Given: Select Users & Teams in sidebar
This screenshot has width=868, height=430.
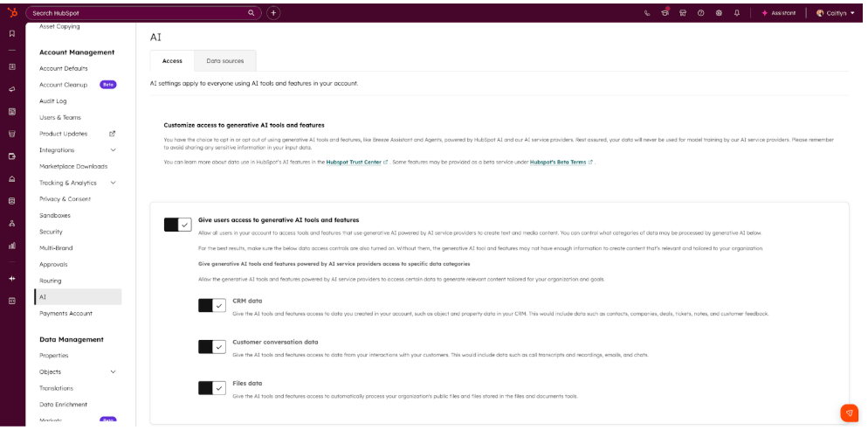Looking at the screenshot, I should point(60,117).
